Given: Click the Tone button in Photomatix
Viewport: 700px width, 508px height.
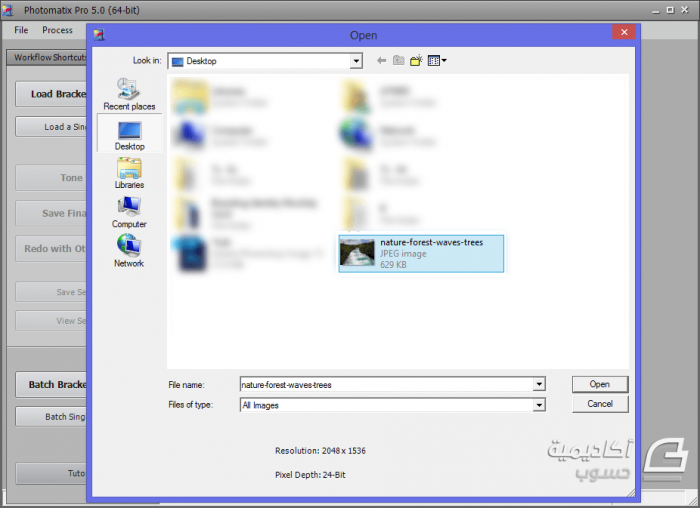Looking at the screenshot, I should tap(51, 178).
